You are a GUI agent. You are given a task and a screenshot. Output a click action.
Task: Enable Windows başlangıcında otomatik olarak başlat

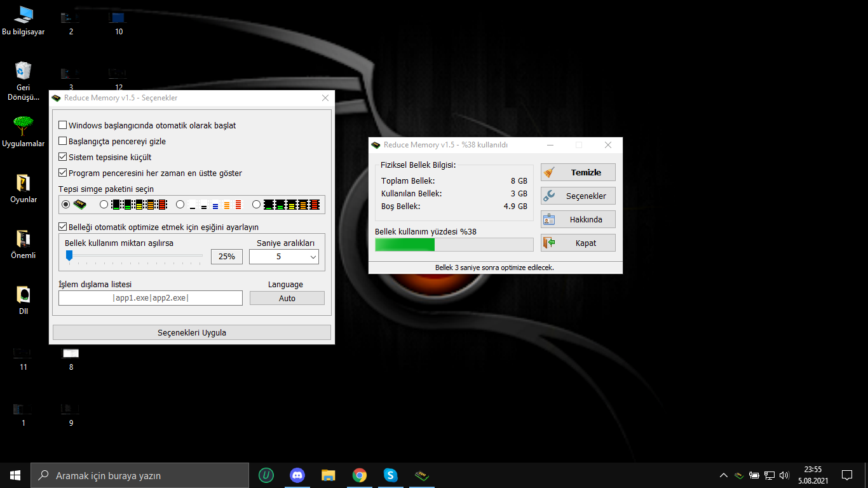pos(63,126)
